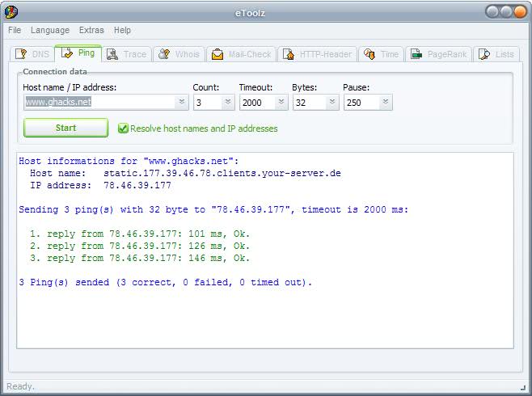532x396 pixels.
Task: Click the Host name input field
Action: click(99, 103)
